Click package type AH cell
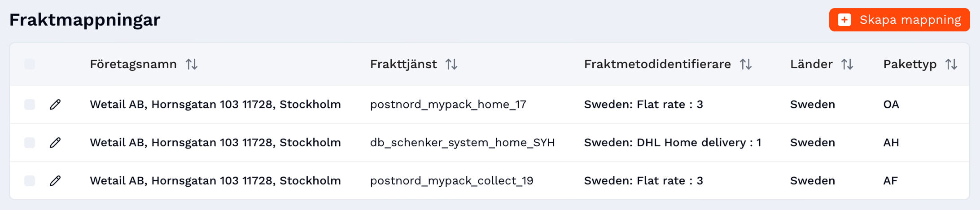Viewport: 980px width, 210px height. click(891, 143)
